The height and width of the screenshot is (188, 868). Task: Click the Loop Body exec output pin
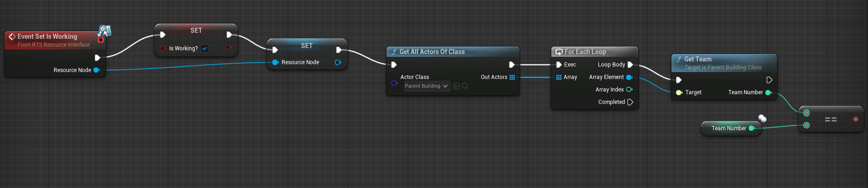(630, 65)
